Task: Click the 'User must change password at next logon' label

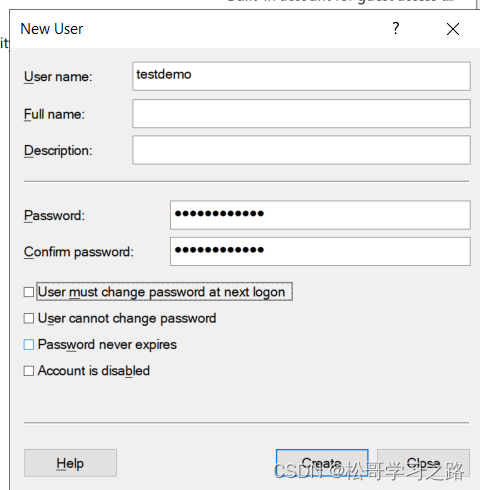Action: point(162,292)
